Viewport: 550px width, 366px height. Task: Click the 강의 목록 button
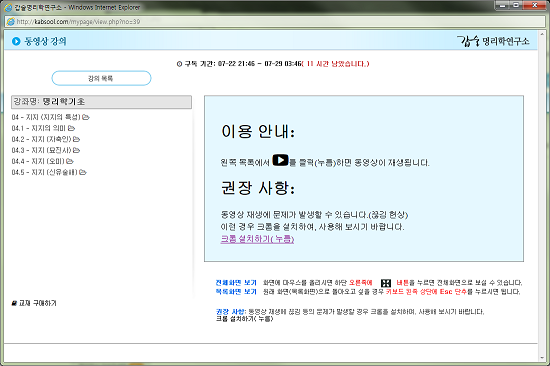pyautogui.click(x=101, y=78)
